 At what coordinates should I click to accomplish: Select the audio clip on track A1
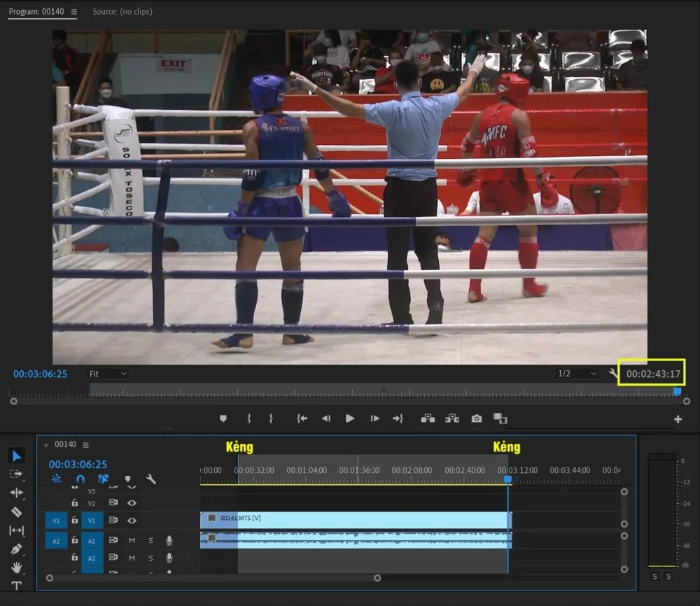pos(356,540)
